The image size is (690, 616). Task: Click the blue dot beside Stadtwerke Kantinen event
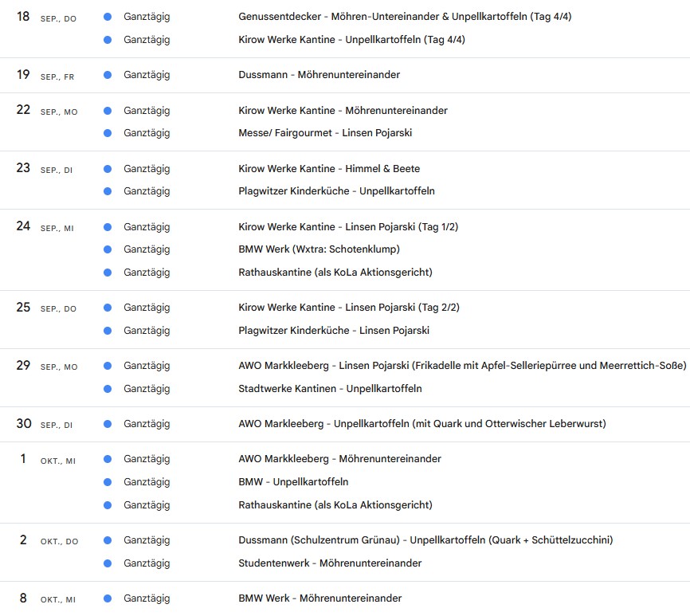108,389
